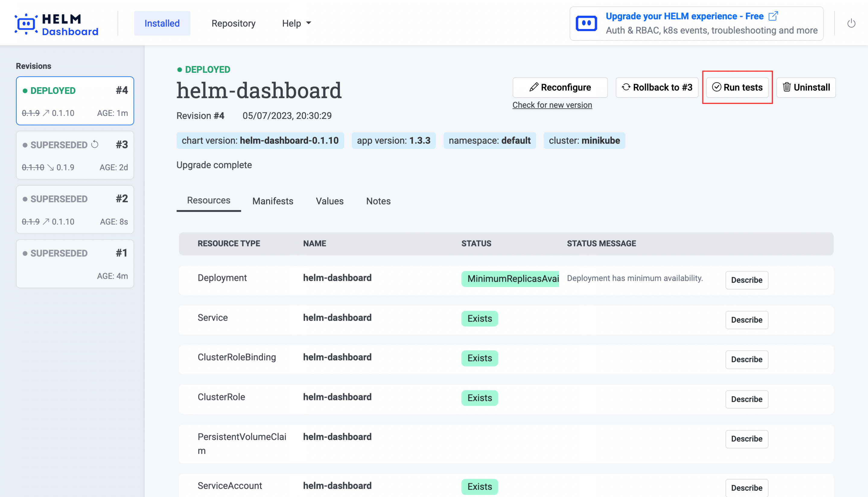Describe the Deployment resource

coord(746,280)
